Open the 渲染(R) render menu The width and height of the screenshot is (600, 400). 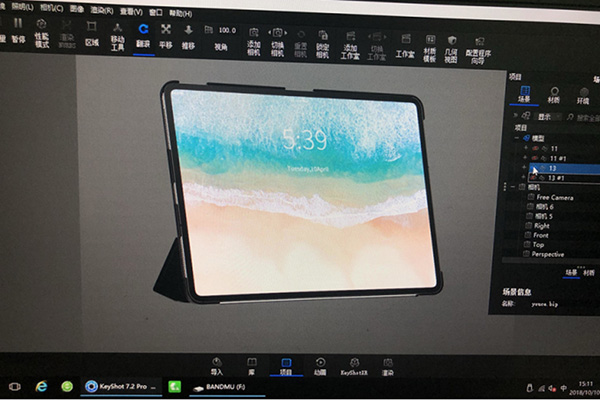[x=102, y=10]
